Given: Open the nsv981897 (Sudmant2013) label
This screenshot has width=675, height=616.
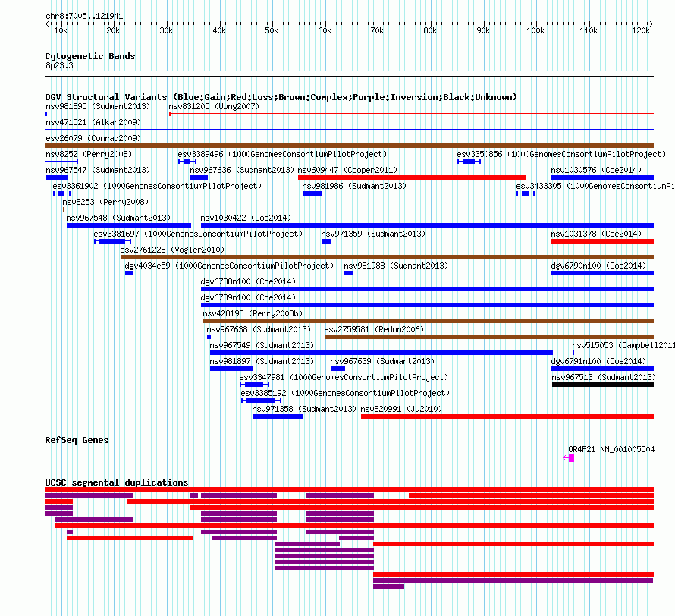Looking at the screenshot, I should [262, 361].
